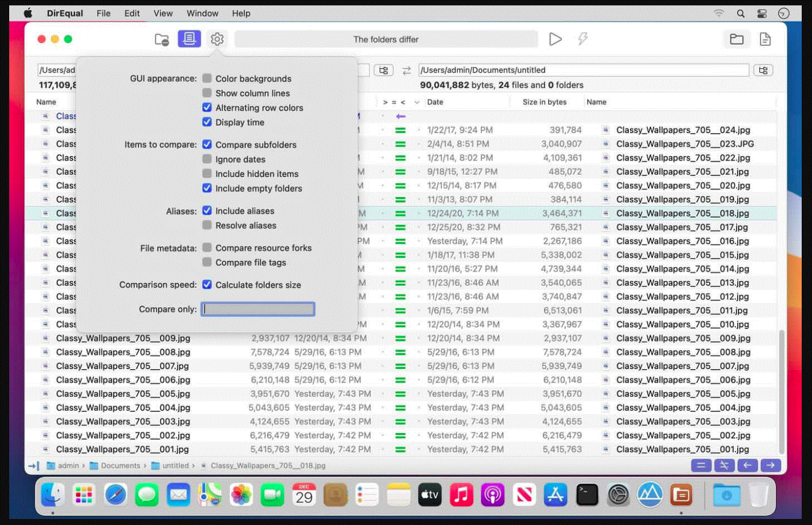Select Classy_Wallpapers_705__009.jpg in left pane
812x525 pixels.
tap(123, 338)
